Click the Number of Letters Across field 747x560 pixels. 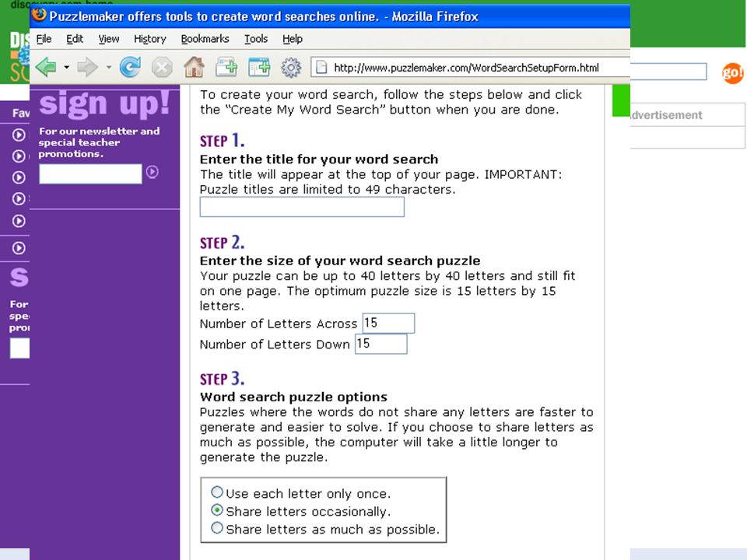tap(388, 324)
